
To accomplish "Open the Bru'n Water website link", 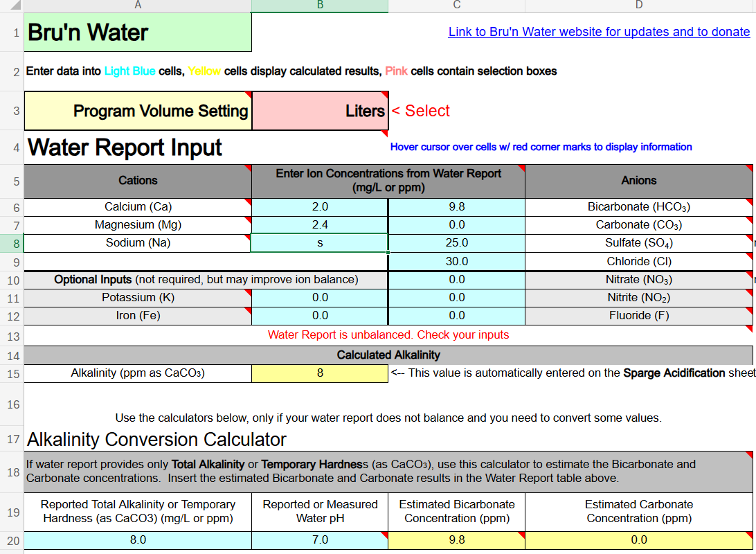I will tap(599, 32).
